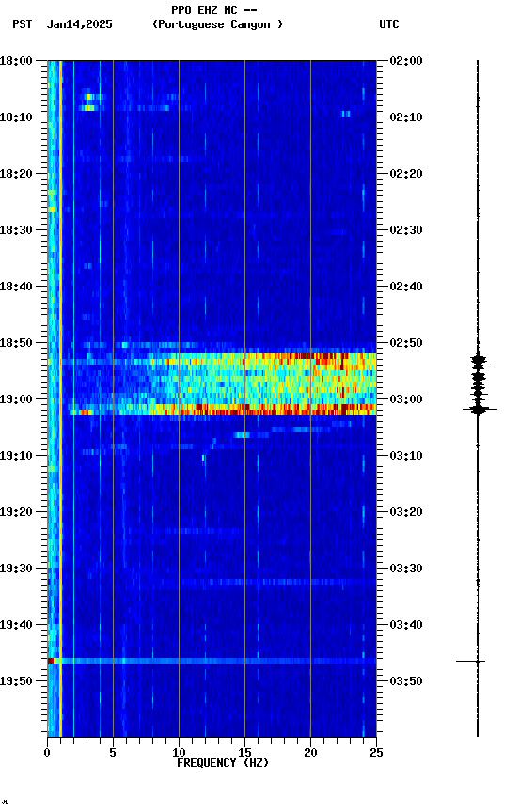Viewport: 519px width, 812px height.
Task: Click the 02:00 UTC time label
Action: point(406,61)
